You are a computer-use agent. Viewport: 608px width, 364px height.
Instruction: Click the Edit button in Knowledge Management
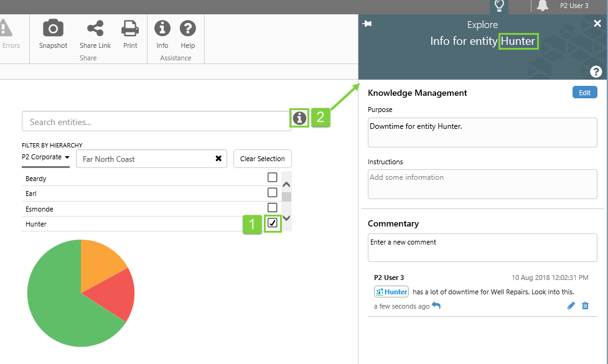coord(584,93)
